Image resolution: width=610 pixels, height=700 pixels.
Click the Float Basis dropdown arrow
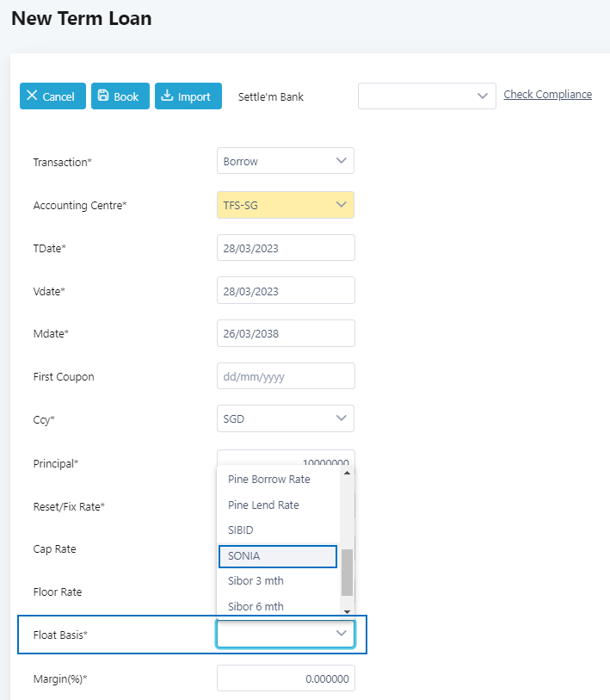(x=342, y=635)
